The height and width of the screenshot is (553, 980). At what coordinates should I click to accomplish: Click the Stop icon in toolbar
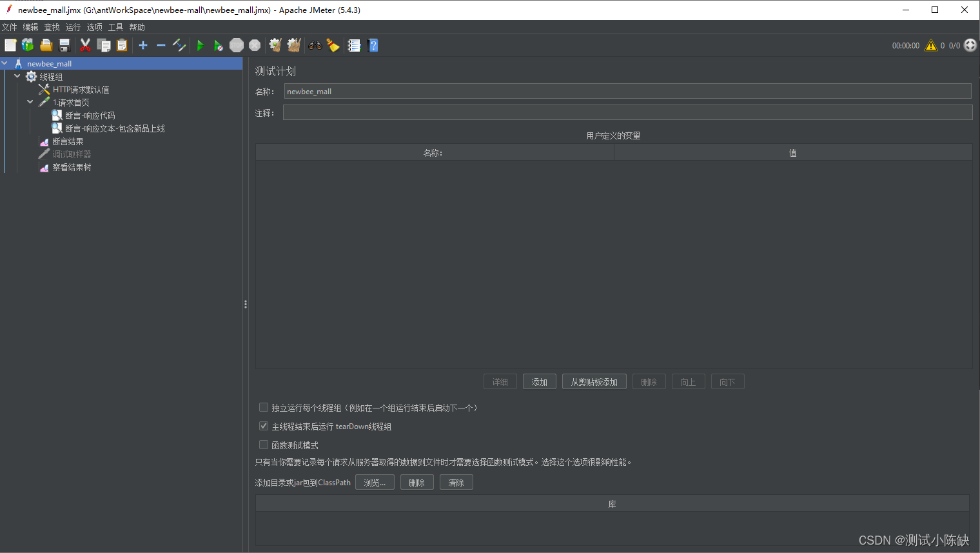point(237,45)
